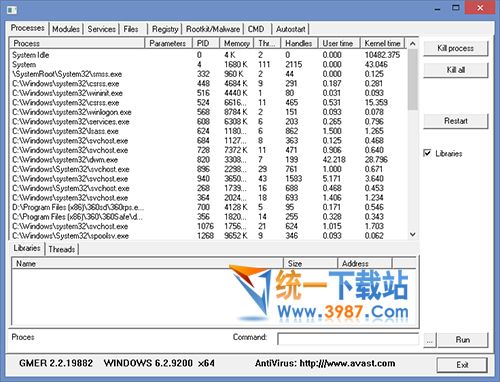Click the browse ellipsis button beside Run
Viewport: 500px width, 382px height.
[430, 341]
